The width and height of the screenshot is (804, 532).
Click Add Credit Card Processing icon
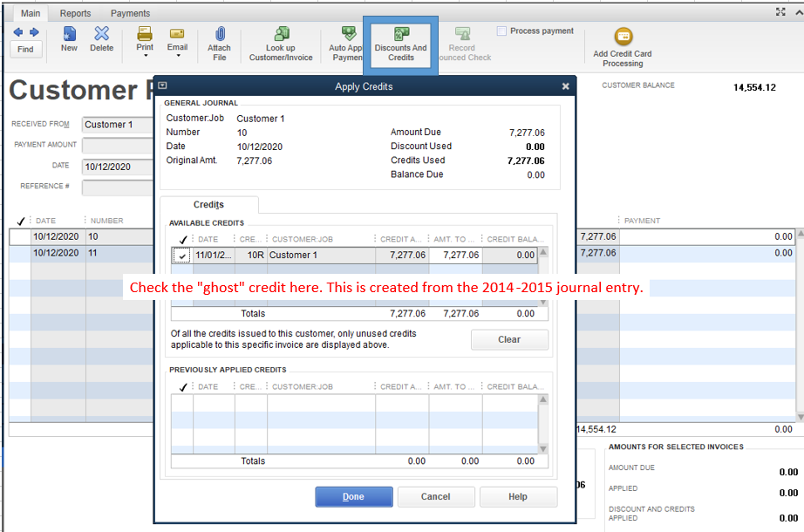click(x=623, y=36)
